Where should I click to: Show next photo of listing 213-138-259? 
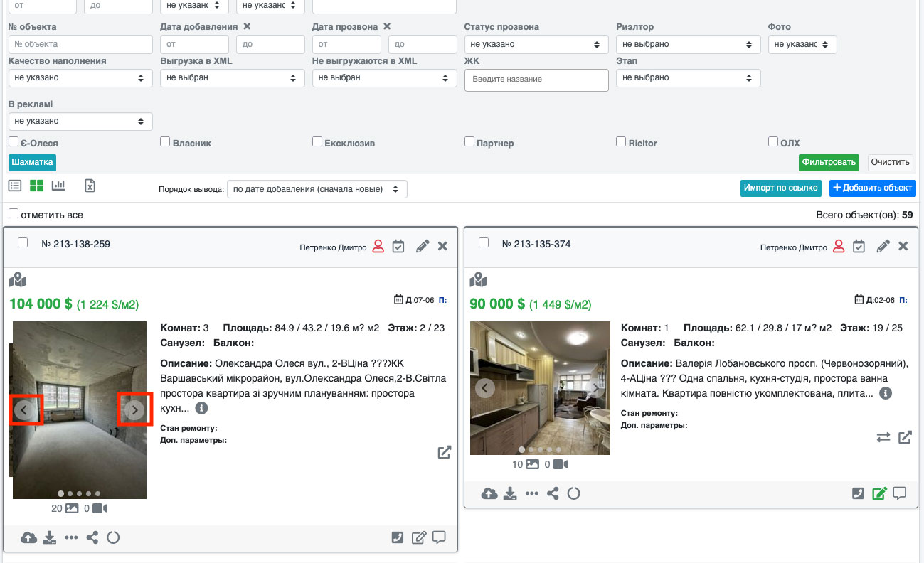pos(134,409)
